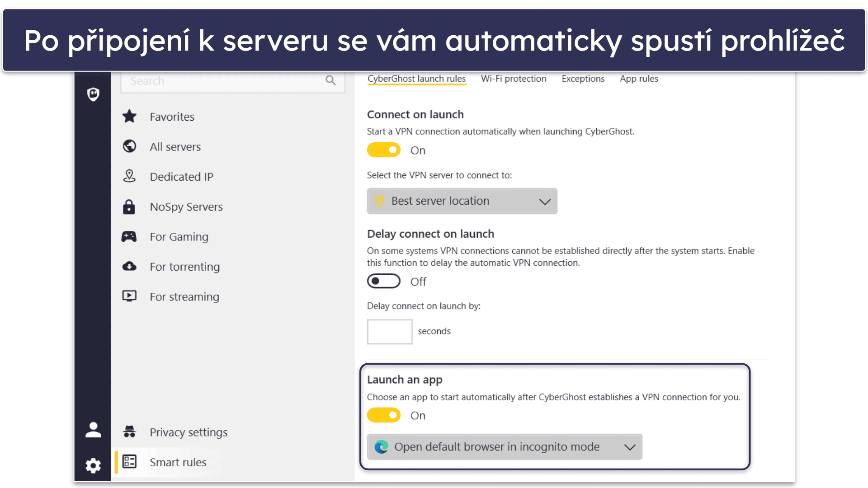Switch to the Wi-Fi protection tab
This screenshot has width=868, height=488.
coord(514,79)
